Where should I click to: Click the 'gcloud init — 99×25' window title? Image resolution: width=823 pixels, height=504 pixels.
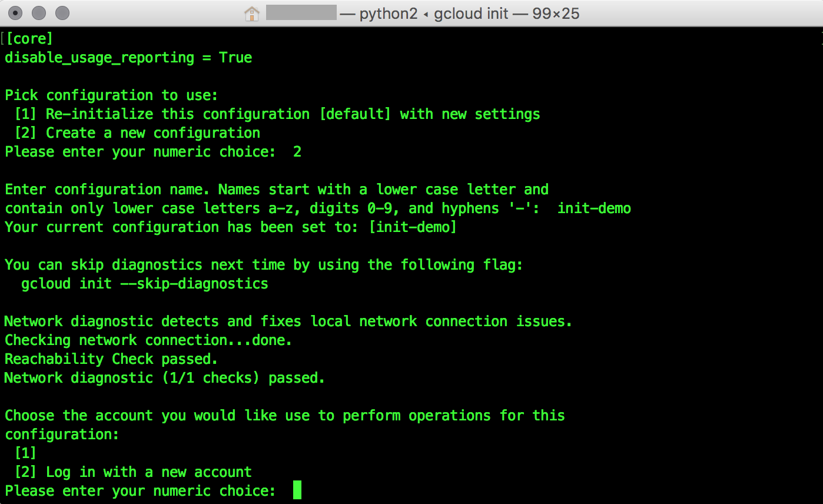(507, 13)
